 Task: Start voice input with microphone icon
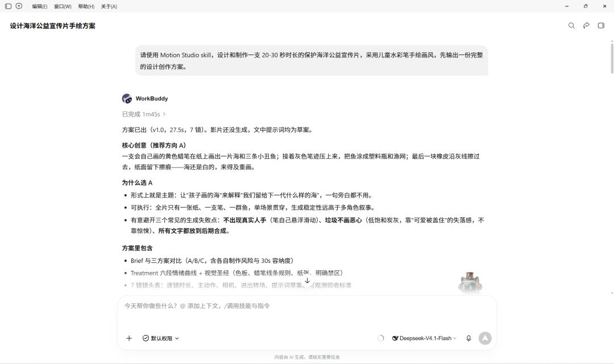tap(468, 338)
